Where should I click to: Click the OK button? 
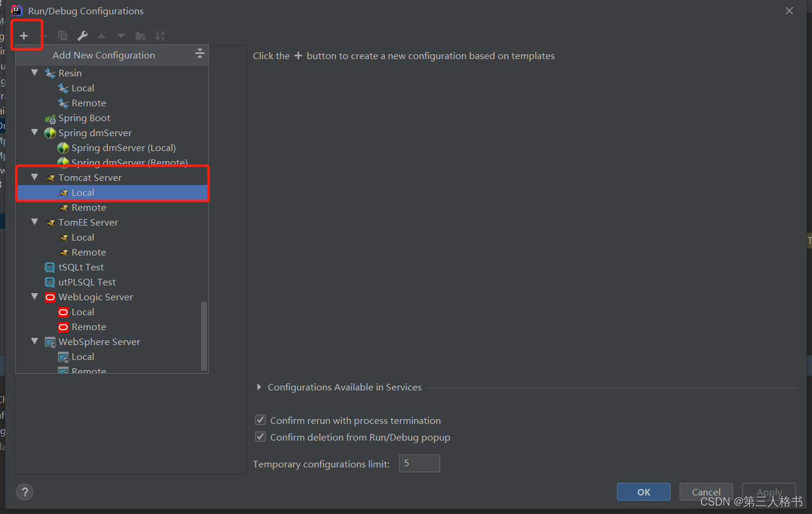tap(644, 492)
